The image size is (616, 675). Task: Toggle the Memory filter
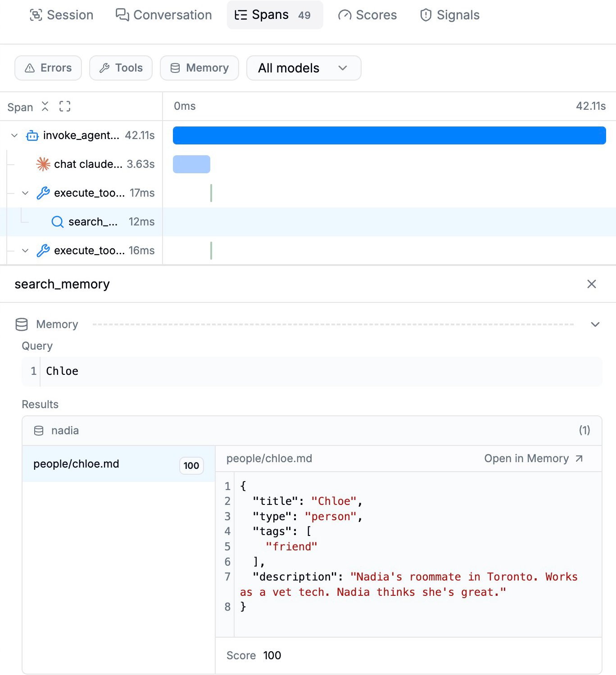pos(199,68)
